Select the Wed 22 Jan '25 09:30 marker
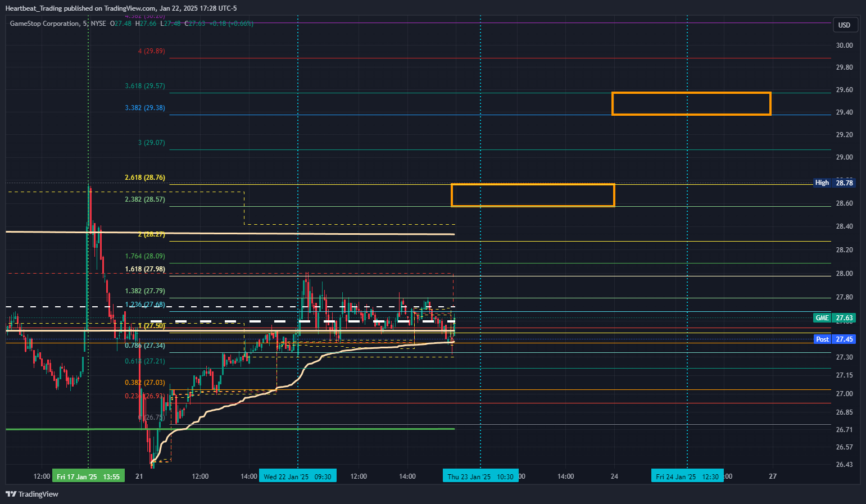This screenshot has width=866, height=504. 297,476
